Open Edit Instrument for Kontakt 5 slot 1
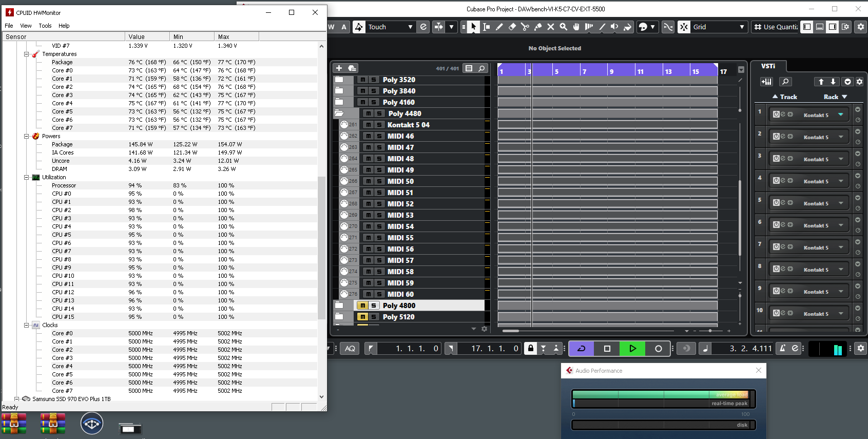 tap(783, 114)
